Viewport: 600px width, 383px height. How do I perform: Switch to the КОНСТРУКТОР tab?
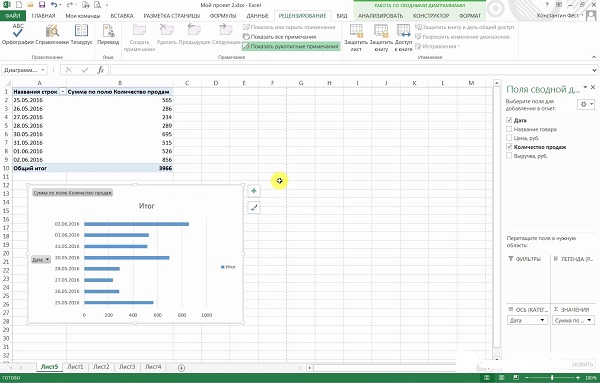pos(431,16)
